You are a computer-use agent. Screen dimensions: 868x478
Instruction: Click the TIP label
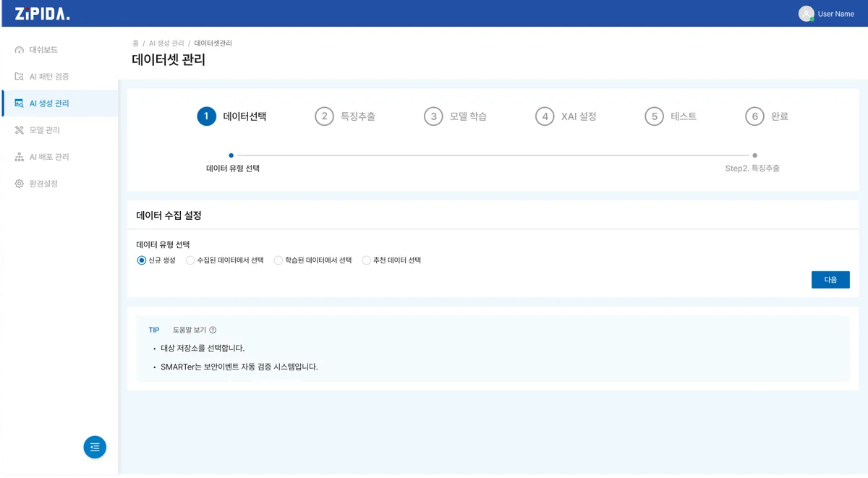[154, 330]
